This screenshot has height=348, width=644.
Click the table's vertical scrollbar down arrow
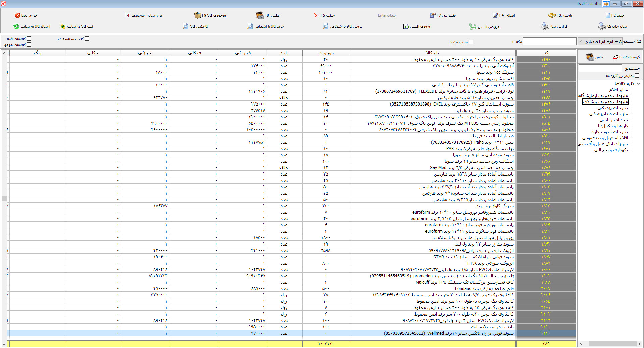pyautogui.click(x=4, y=344)
